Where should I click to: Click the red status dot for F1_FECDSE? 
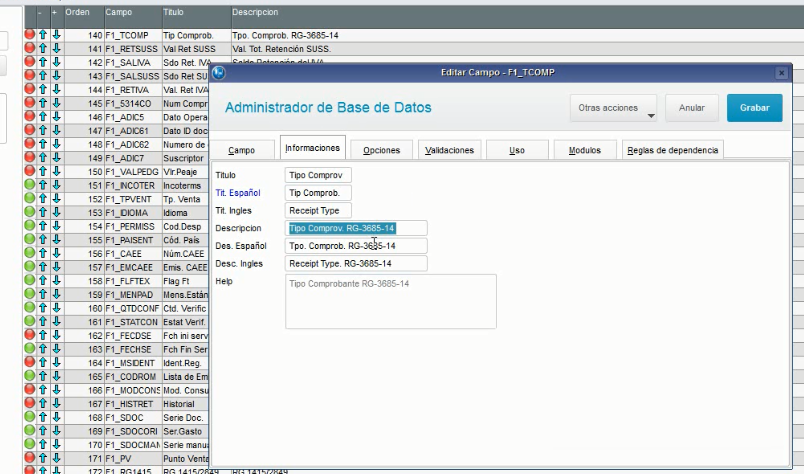(30, 335)
